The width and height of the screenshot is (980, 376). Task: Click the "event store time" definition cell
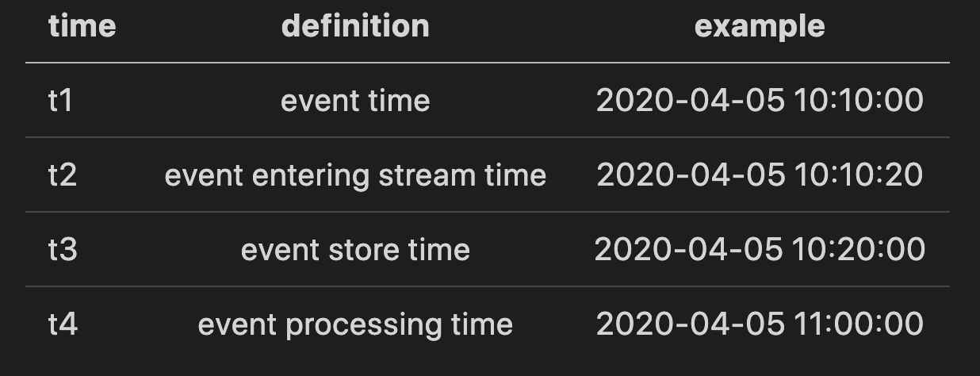(x=355, y=250)
